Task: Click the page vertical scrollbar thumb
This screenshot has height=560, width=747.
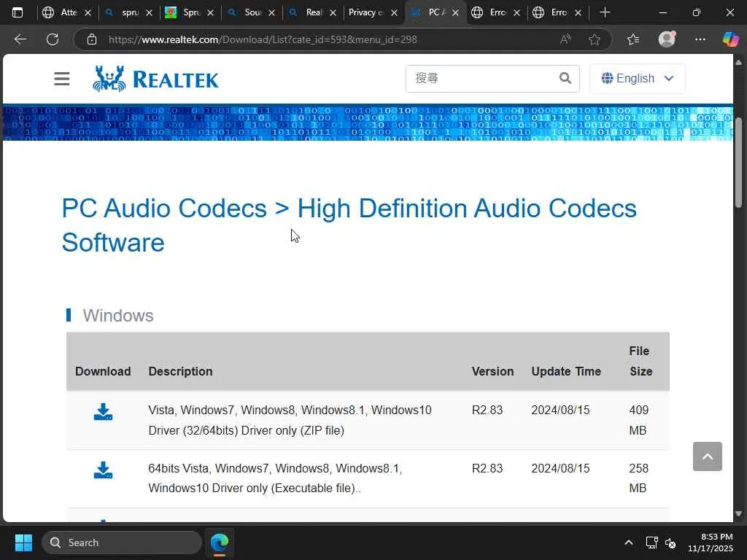Action: [x=738, y=162]
